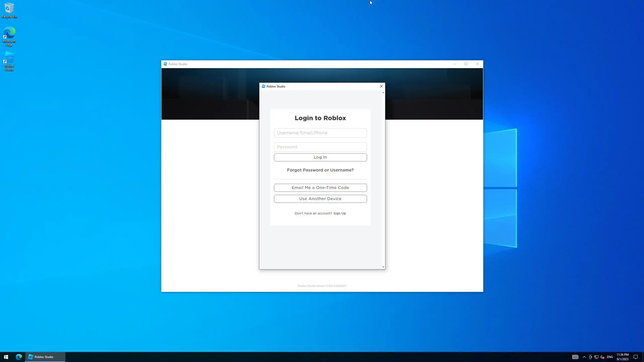Screen dimensions: 644x362
Task: Click the Windows Start button
Action: [6, 357]
